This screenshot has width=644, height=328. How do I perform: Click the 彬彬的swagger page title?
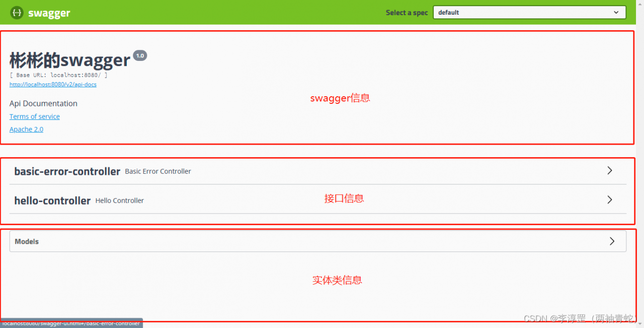point(70,60)
